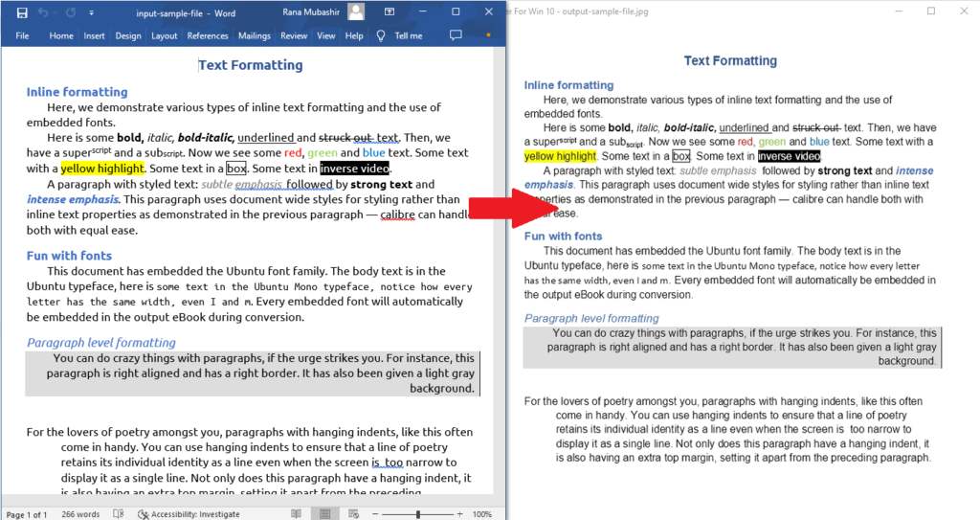This screenshot has width=980, height=520.
Task: Open the Layout ribbon tab
Action: 165,35
